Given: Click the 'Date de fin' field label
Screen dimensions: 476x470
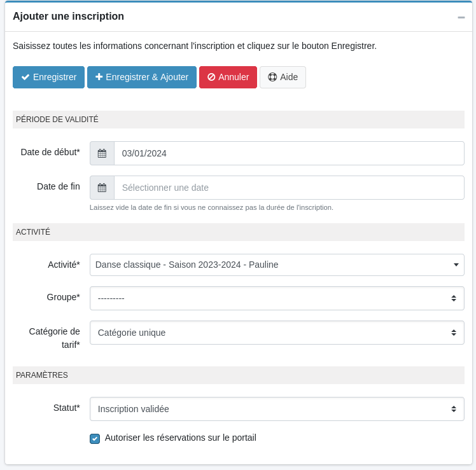Looking at the screenshot, I should coord(59,186).
